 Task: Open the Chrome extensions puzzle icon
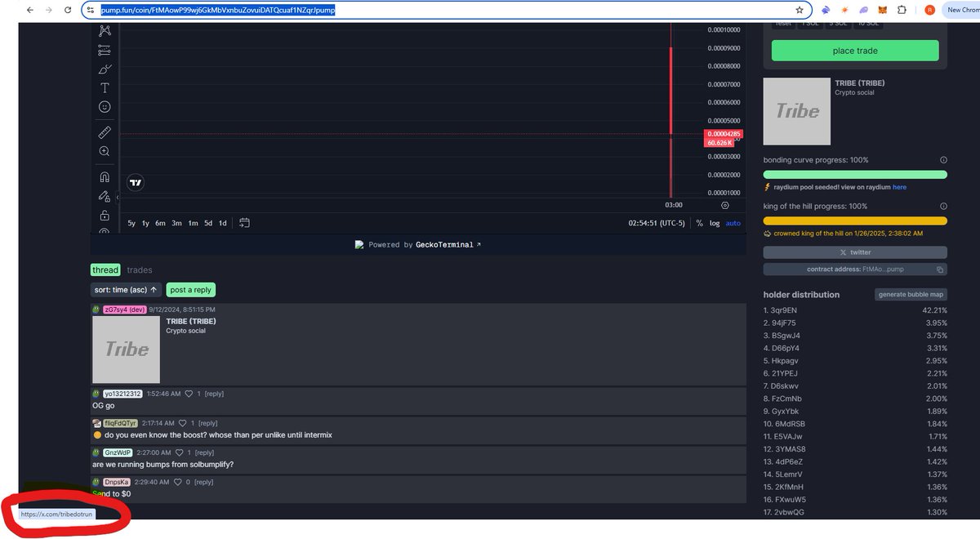pos(902,10)
